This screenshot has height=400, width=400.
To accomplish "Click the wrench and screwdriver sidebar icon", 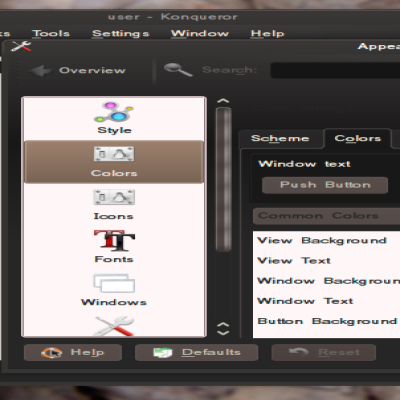I will click(114, 326).
